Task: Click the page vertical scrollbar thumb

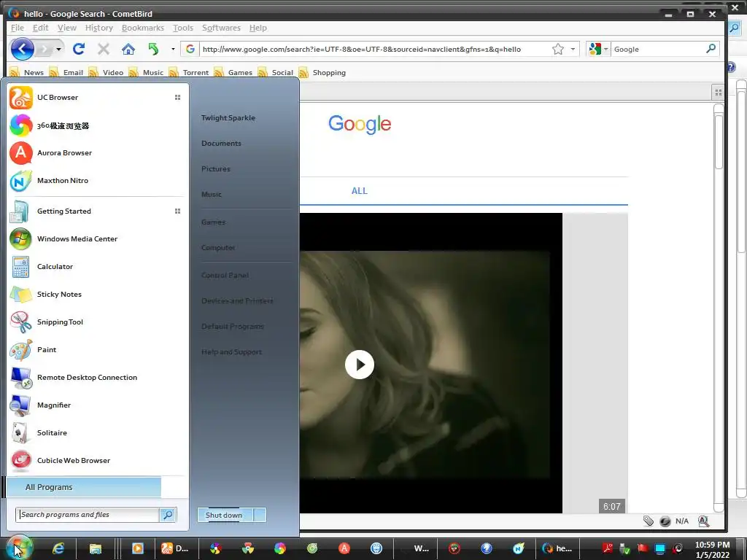Action: click(x=719, y=141)
